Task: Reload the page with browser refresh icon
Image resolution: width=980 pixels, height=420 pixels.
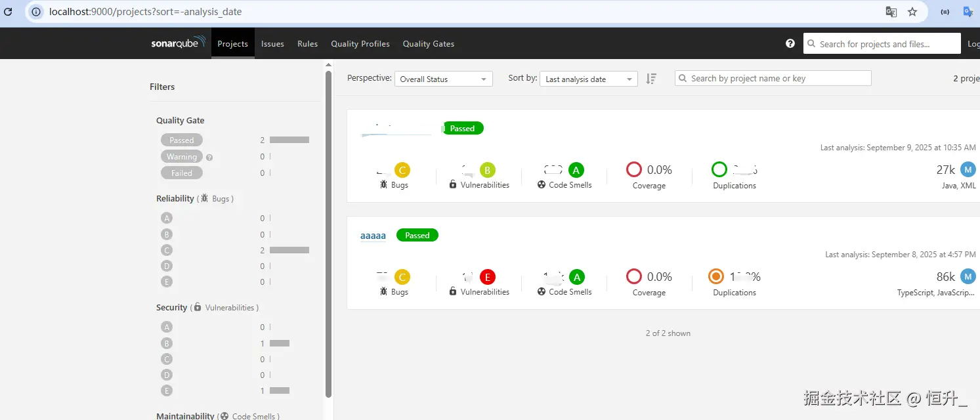Action: pyautogui.click(x=9, y=12)
